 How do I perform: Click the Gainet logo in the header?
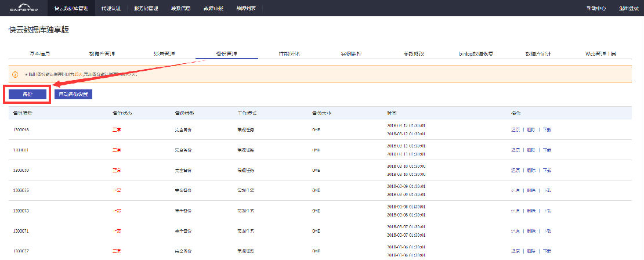(x=24, y=8)
